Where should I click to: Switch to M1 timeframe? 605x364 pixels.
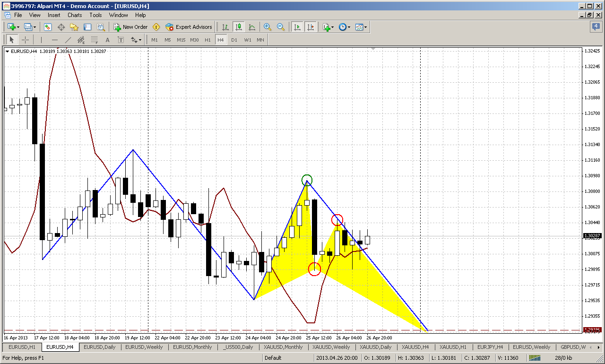(155, 40)
